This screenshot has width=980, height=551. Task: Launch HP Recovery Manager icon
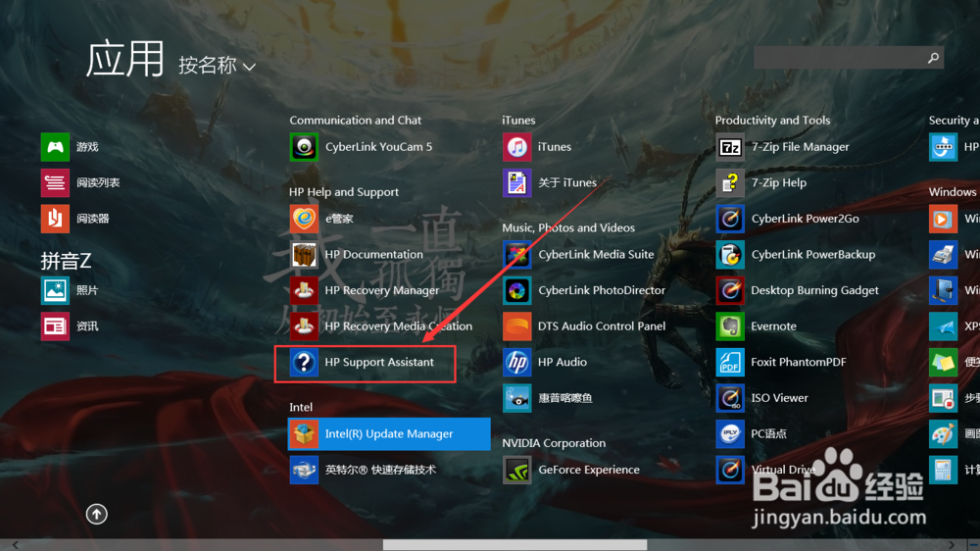click(304, 290)
